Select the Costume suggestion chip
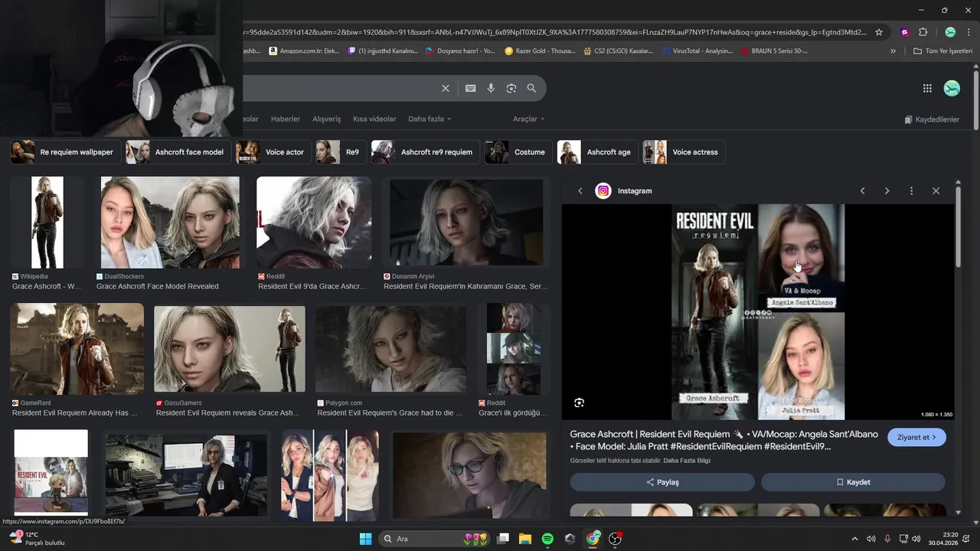 [x=518, y=152]
